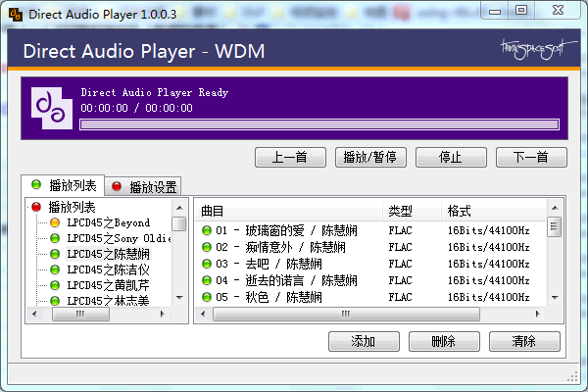Click green icon beside LPCD45之陈慧娴
Screen dimensions: 588x392
55,254
